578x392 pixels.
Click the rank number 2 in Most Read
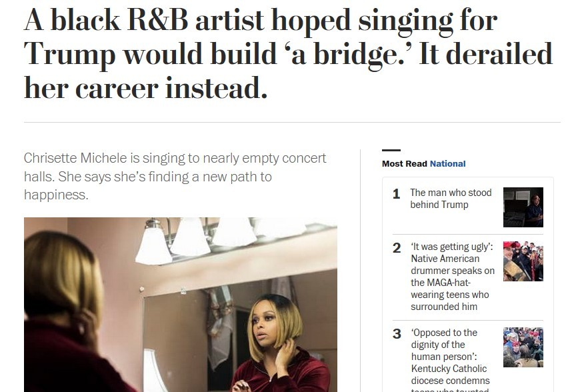[x=397, y=248]
